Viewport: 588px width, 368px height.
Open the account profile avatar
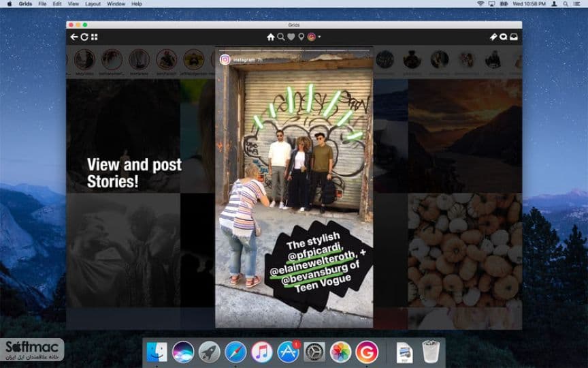click(x=312, y=37)
